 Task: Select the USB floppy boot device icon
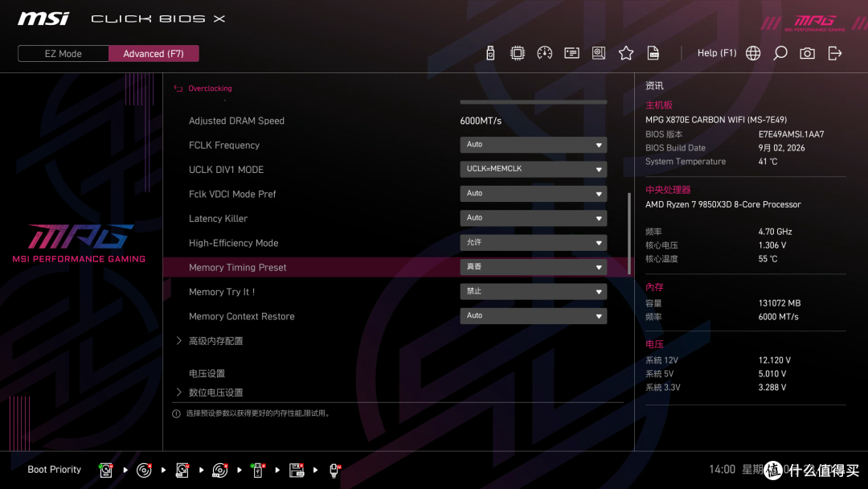click(297, 471)
